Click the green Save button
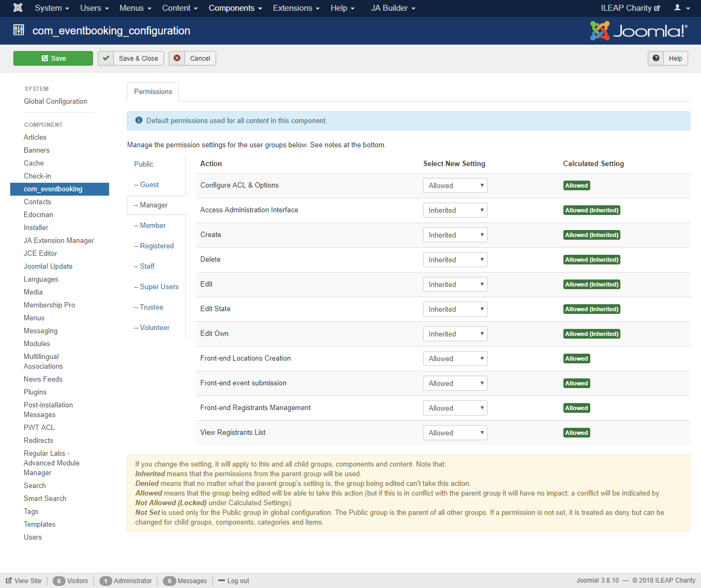701x588 pixels. tap(53, 58)
